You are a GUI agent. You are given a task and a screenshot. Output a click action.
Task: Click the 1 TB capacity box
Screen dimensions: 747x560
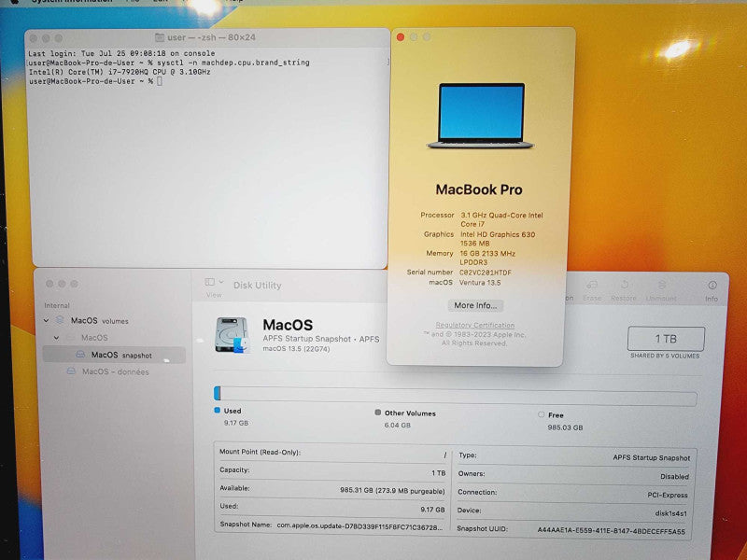tap(666, 339)
